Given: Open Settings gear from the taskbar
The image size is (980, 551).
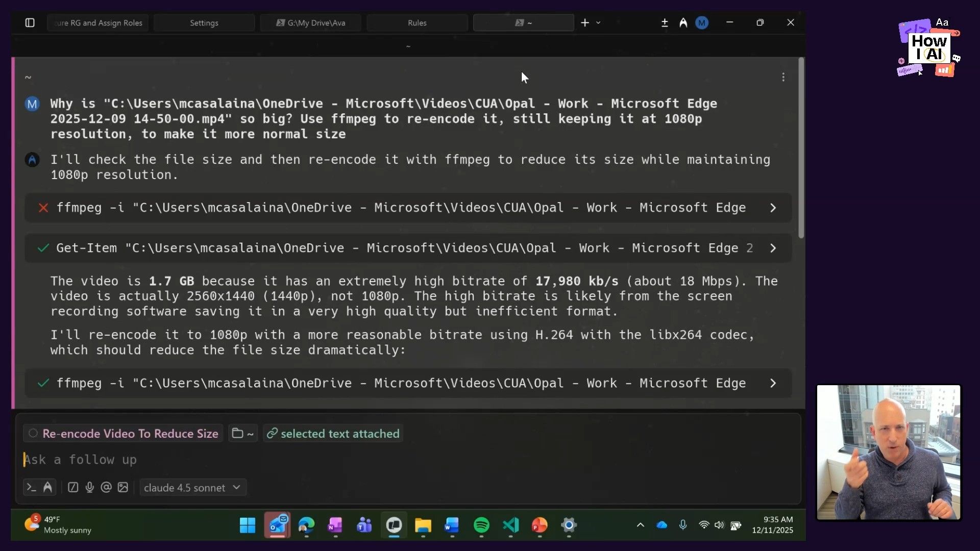Looking at the screenshot, I should click(x=569, y=525).
